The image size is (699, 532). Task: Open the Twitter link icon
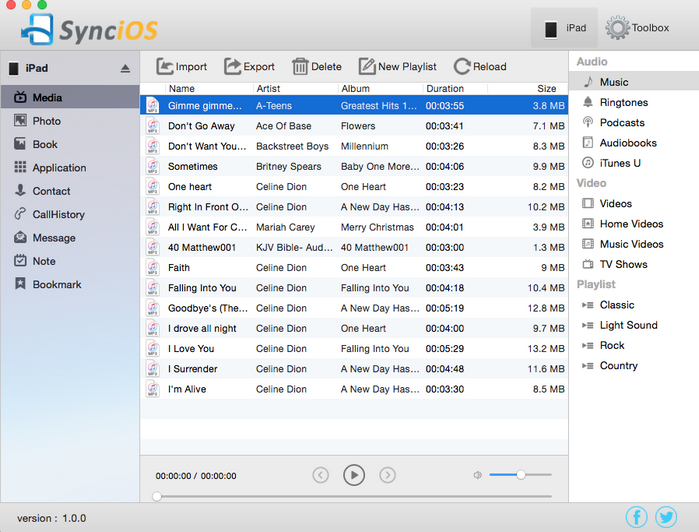(x=666, y=517)
